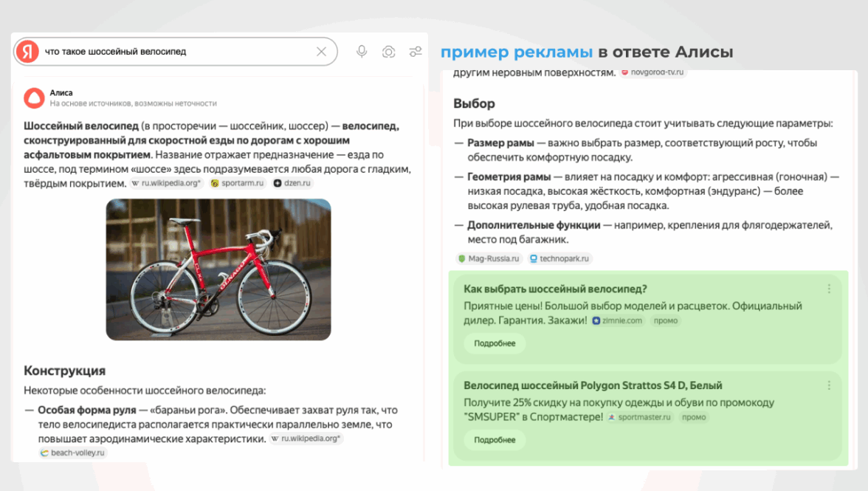The width and height of the screenshot is (868, 491).
Task: Open the technopark.ru source link
Action: 559,258
